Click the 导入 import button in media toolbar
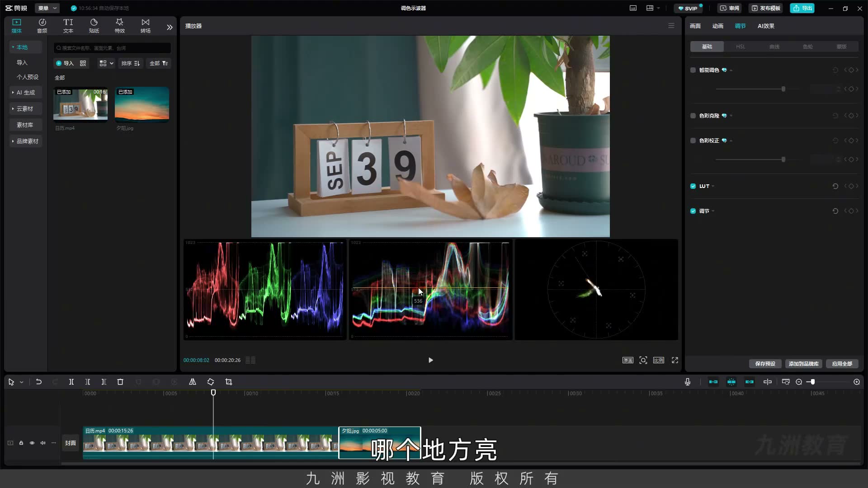Viewport: 868px width, 488px height. click(65, 63)
